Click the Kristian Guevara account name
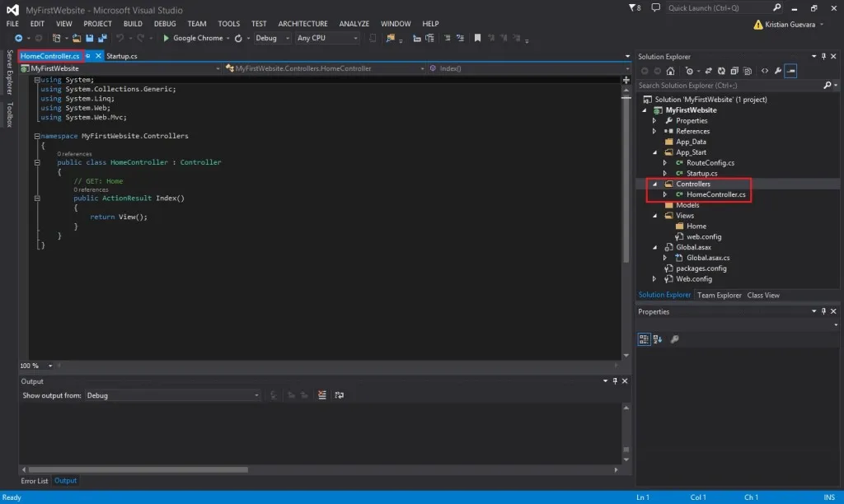 [x=790, y=25]
